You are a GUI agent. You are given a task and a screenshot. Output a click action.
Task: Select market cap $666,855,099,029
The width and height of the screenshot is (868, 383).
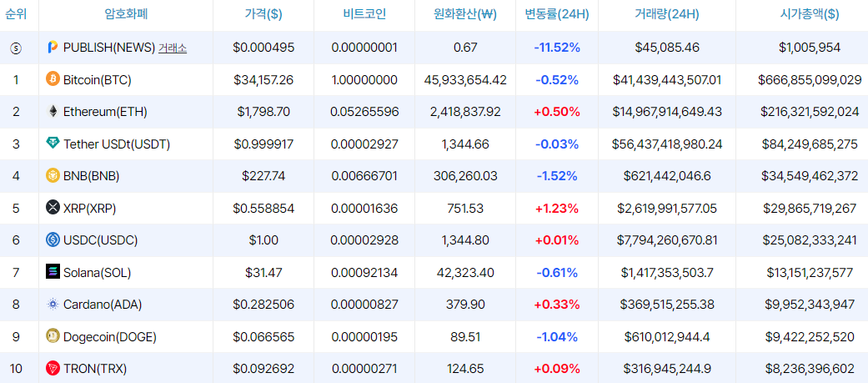click(810, 80)
